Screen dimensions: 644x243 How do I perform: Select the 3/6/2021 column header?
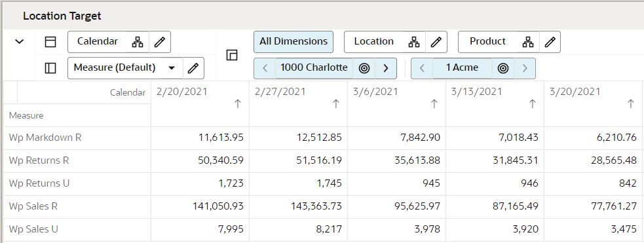[x=397, y=104]
